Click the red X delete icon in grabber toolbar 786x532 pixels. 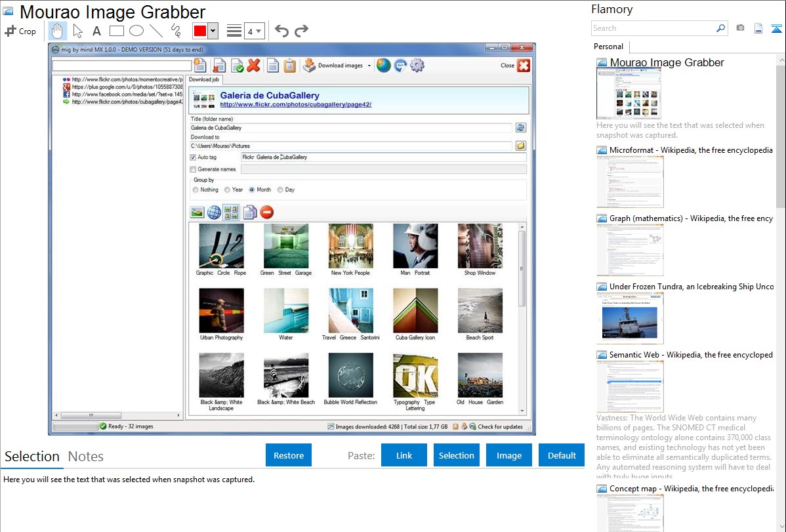tap(254, 65)
